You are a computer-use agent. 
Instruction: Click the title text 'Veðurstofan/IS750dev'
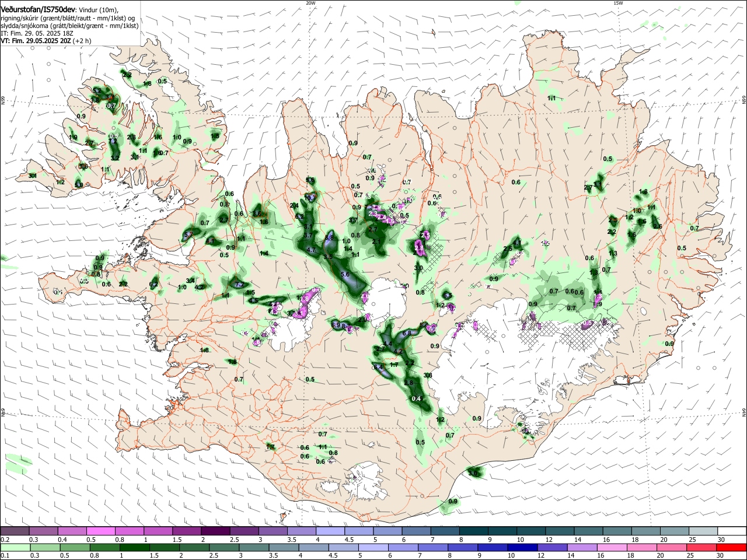pos(38,10)
